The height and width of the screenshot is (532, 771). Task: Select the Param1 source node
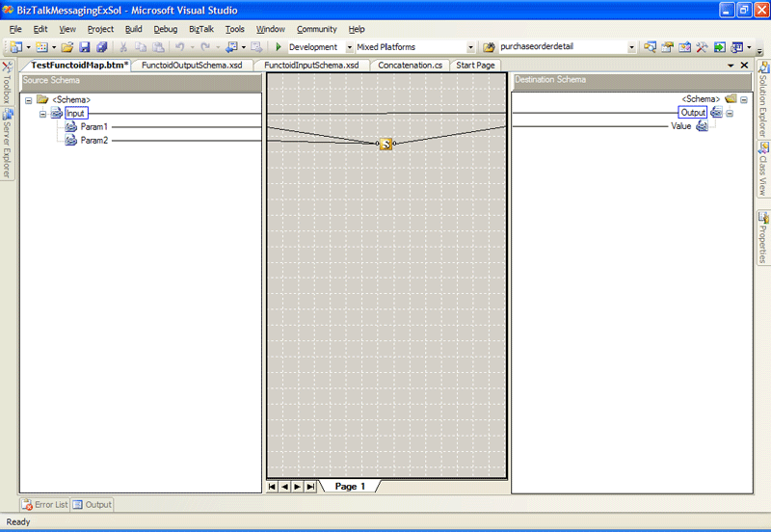coord(93,127)
